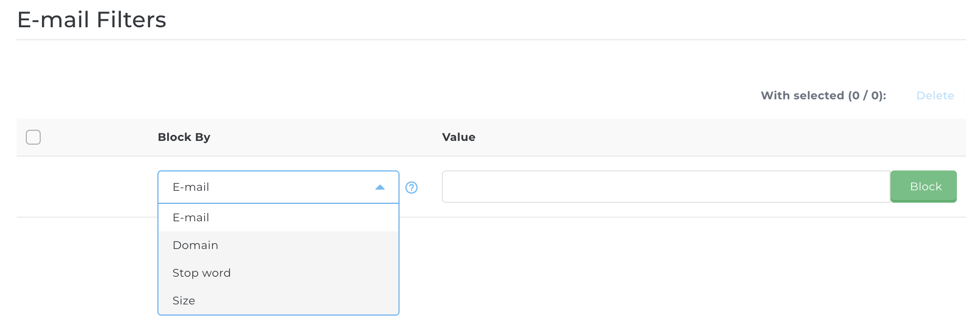This screenshot has height=328, width=980.
Task: Click the With selected (0 / 0) label
Action: tap(823, 96)
